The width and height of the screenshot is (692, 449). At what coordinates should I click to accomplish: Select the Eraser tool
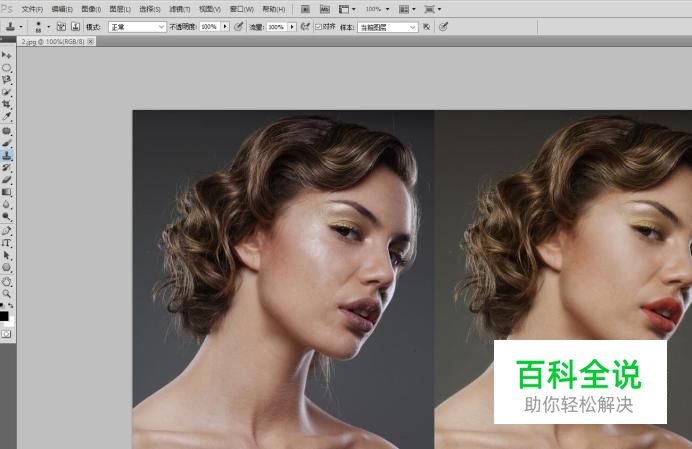click(x=6, y=180)
